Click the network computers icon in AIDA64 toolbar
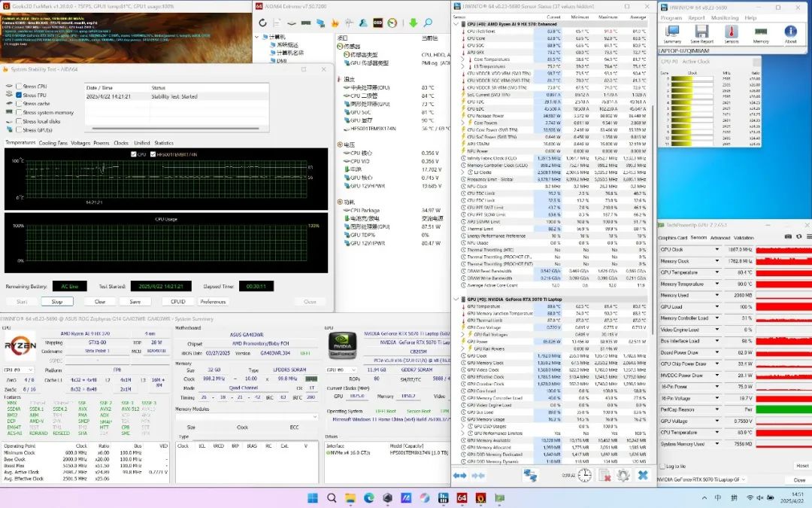Viewport: 812px width, 508px height. point(320,23)
